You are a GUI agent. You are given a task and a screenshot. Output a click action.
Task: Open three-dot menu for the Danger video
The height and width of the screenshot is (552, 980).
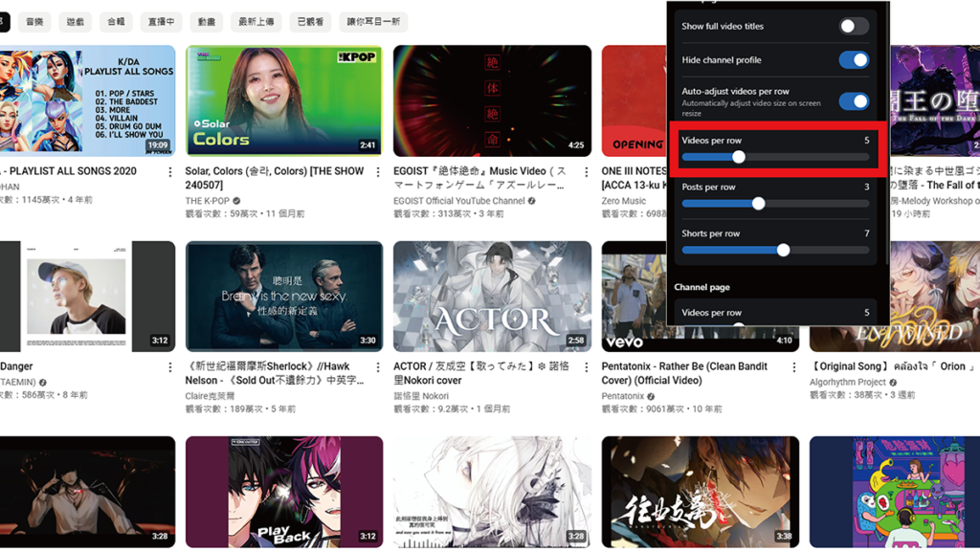[170, 367]
